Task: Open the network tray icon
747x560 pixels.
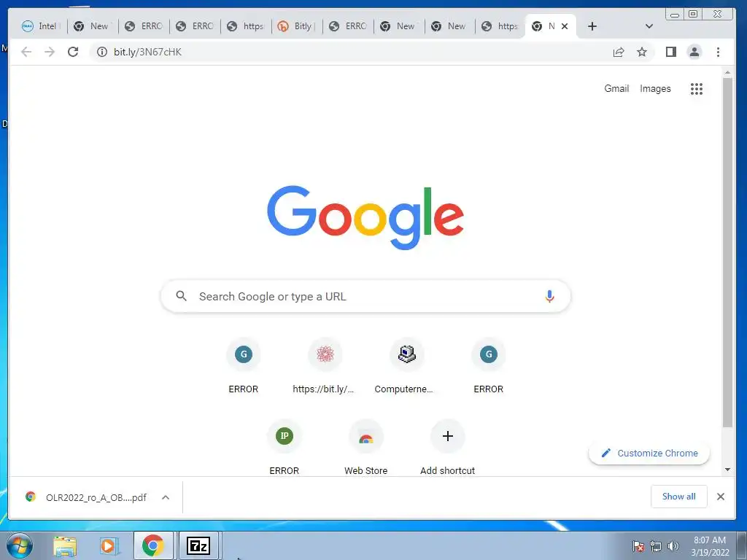Action: pos(656,546)
